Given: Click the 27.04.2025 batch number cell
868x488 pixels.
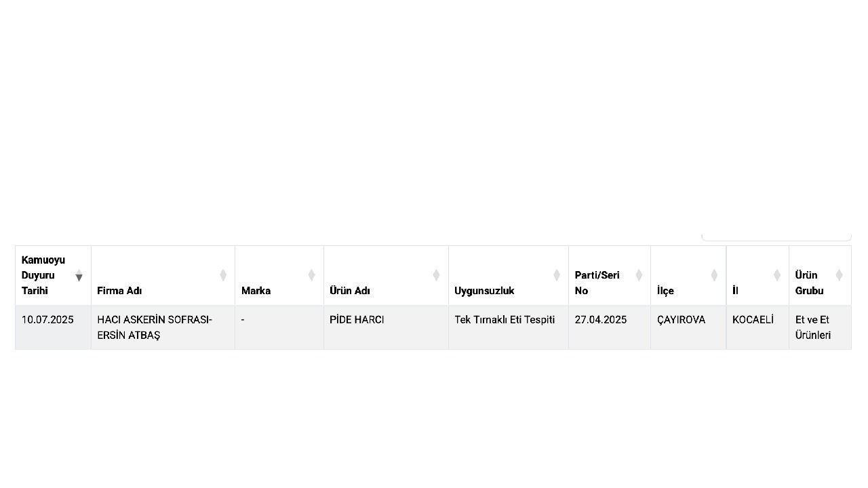Looking at the screenshot, I should tap(610, 327).
